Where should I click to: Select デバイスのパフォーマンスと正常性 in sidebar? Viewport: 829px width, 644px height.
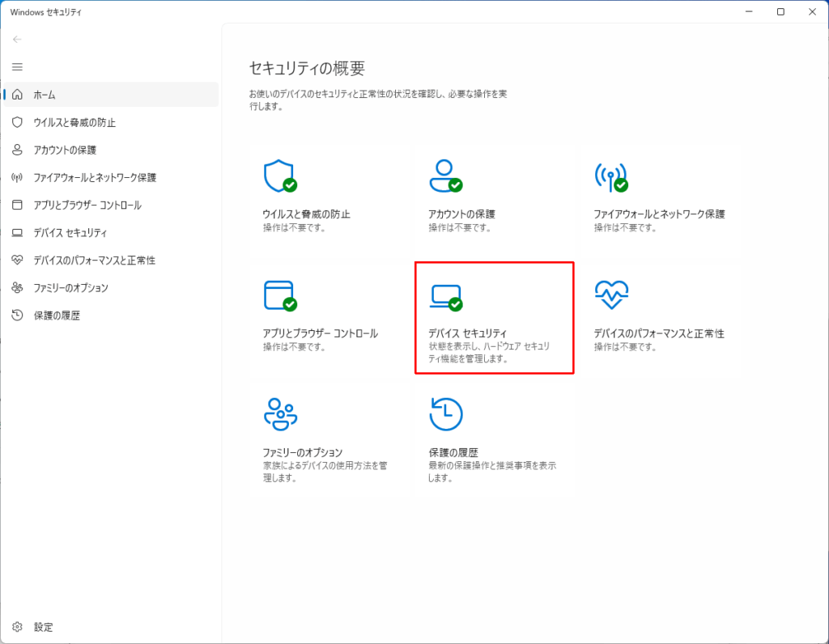[110, 260]
